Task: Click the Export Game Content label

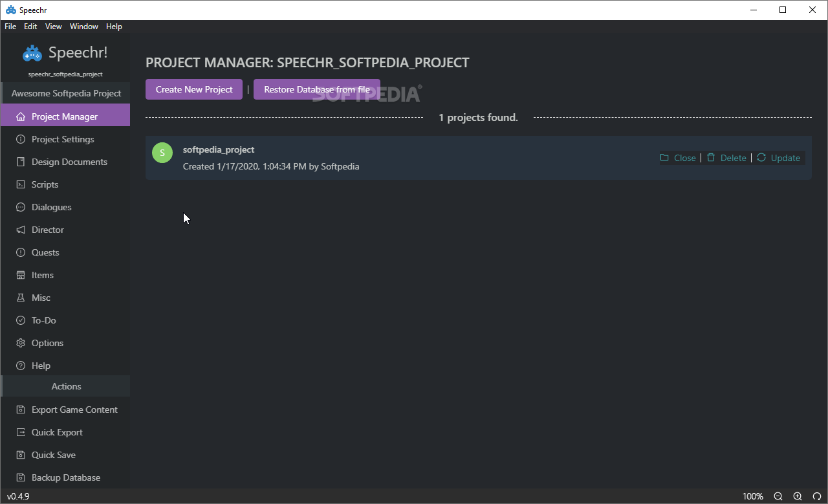Action: coord(74,410)
